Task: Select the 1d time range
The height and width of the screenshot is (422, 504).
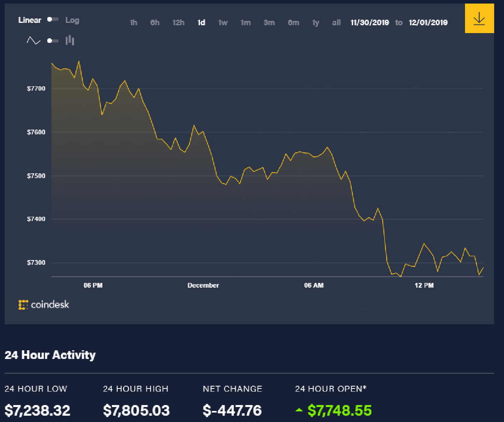Action: [201, 22]
